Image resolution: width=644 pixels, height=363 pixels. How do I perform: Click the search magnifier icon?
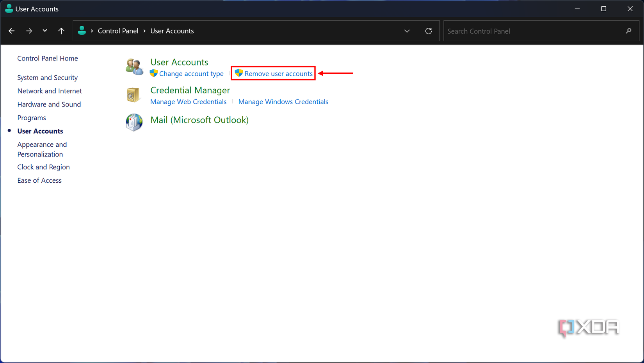click(x=629, y=31)
